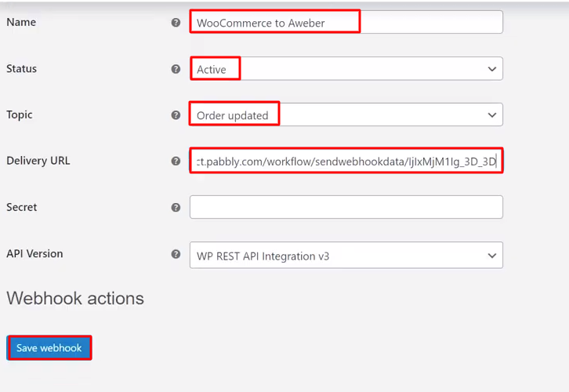Click the Secret label text
Viewport: 569px width, 392px height.
(21, 207)
